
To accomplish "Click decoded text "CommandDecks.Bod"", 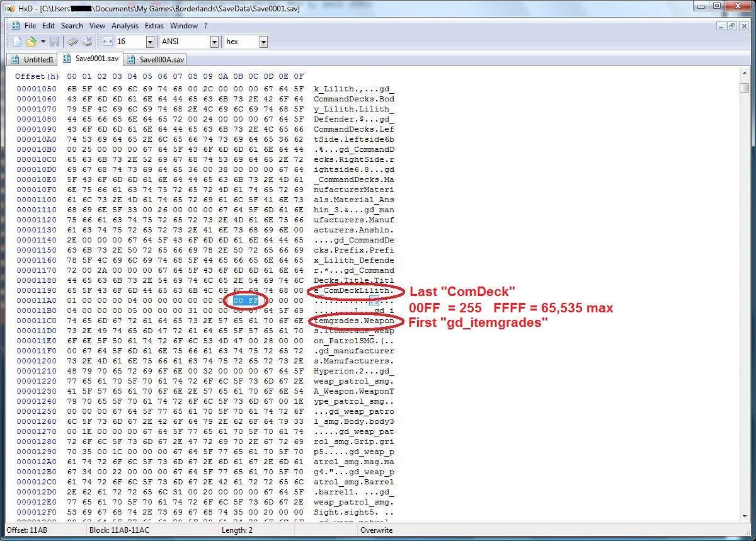I will [x=353, y=99].
